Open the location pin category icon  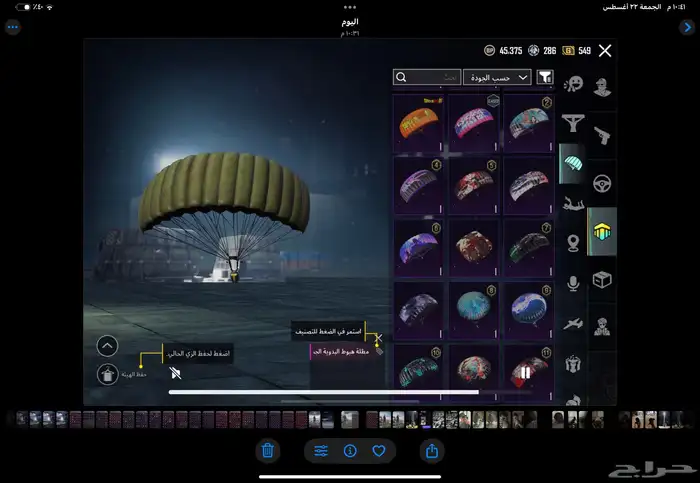pos(573,243)
